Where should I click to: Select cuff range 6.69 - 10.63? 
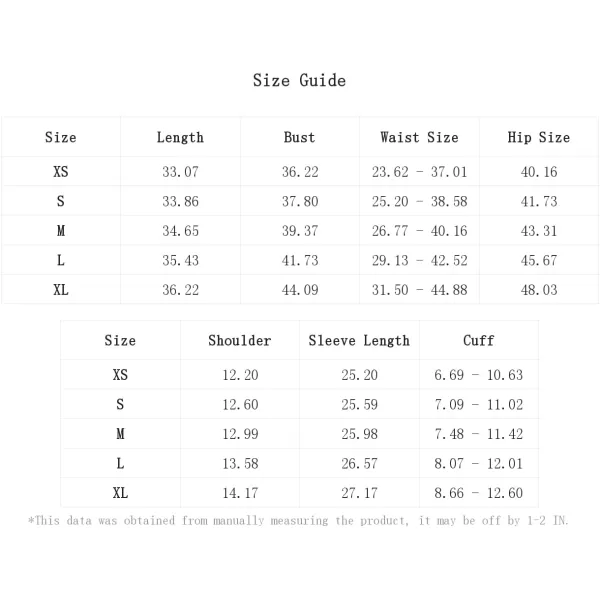coord(478,375)
